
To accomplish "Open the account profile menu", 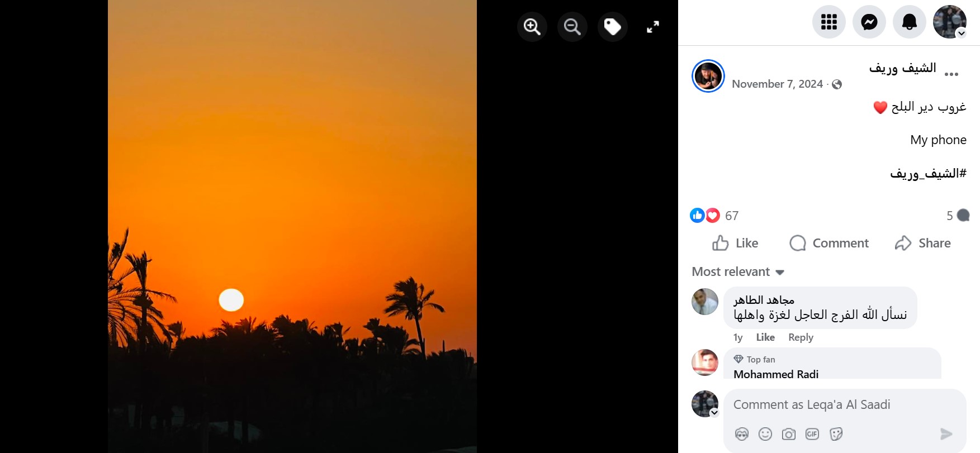I will [950, 22].
